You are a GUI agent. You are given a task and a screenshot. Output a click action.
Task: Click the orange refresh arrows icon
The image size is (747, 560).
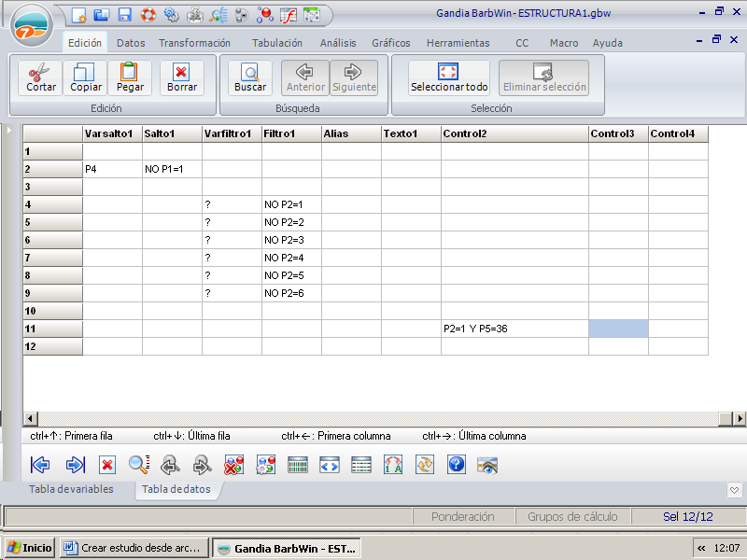click(x=425, y=465)
